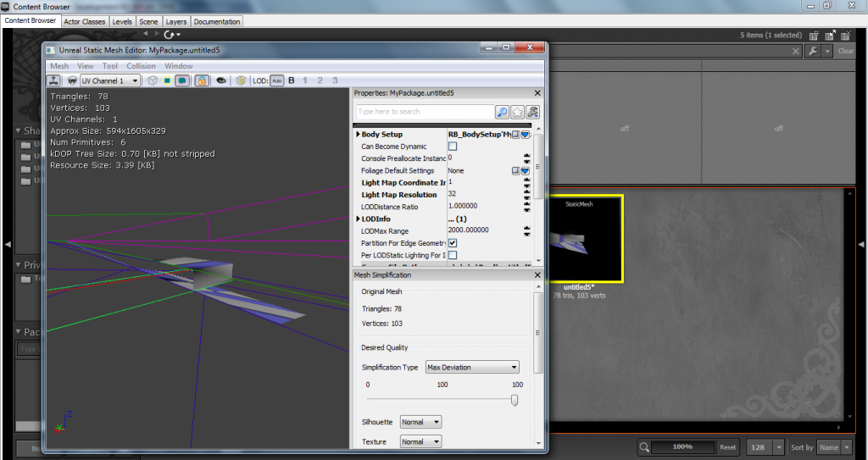Open the UV Channel 1 dropdown
Image resolution: width=868 pixels, height=460 pixels.
[110, 80]
